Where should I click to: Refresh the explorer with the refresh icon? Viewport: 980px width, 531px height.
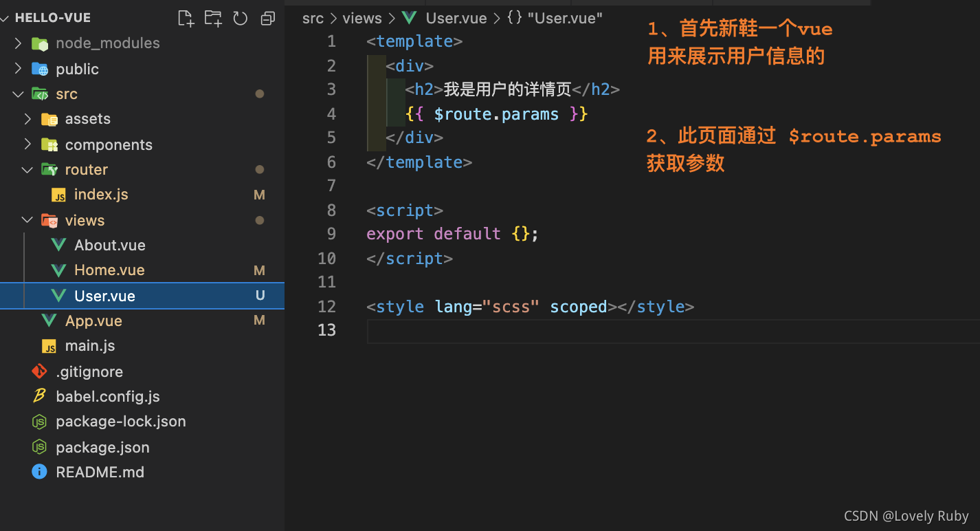click(x=240, y=19)
